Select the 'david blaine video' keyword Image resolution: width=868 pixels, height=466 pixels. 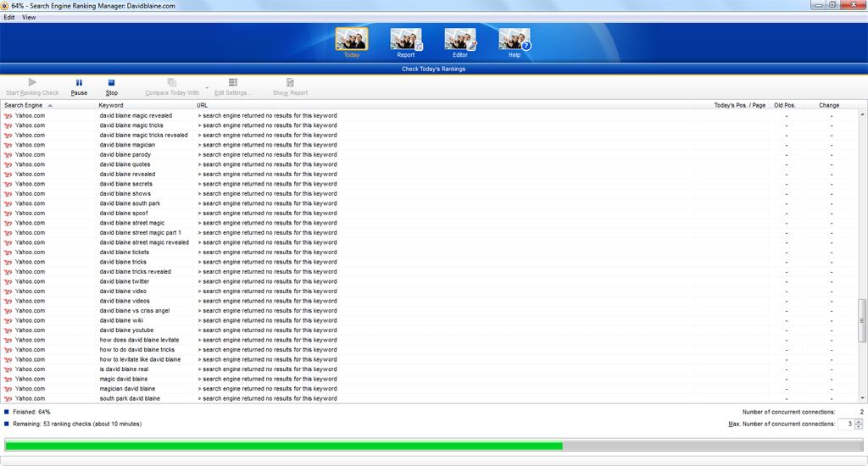point(123,291)
